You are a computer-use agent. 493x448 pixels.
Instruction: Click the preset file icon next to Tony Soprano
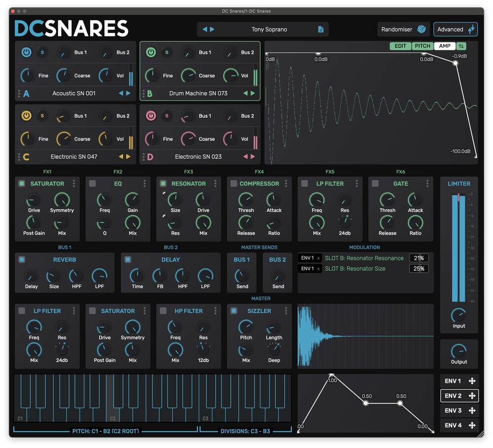click(x=319, y=29)
